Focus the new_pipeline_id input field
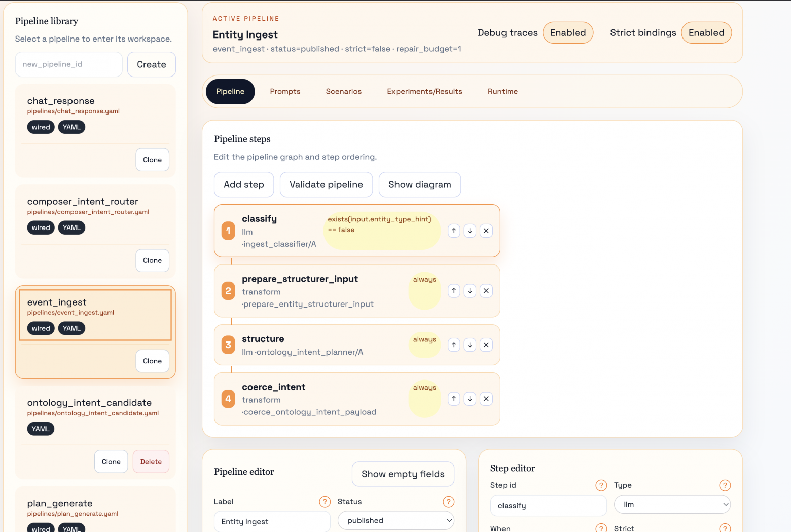Image resolution: width=791 pixels, height=532 pixels. [68, 64]
